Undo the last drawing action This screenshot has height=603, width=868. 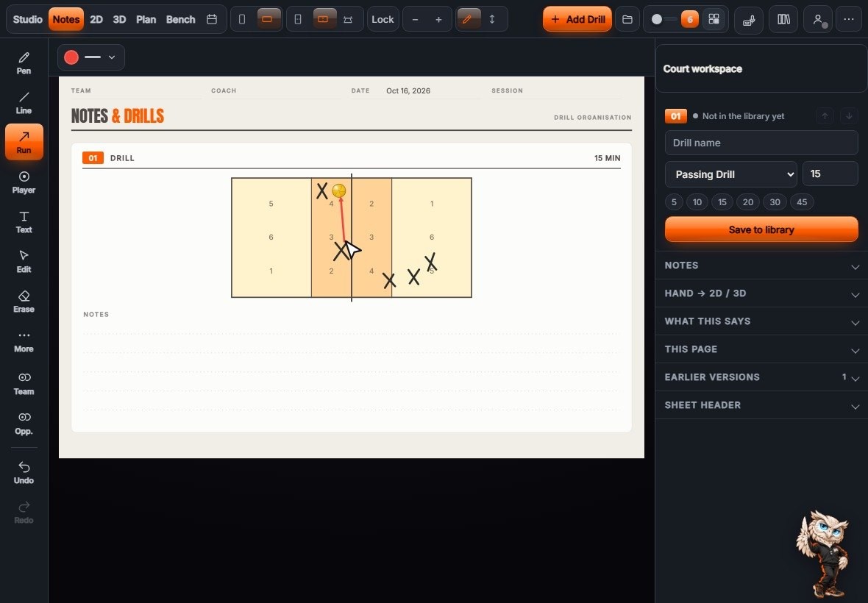24,473
